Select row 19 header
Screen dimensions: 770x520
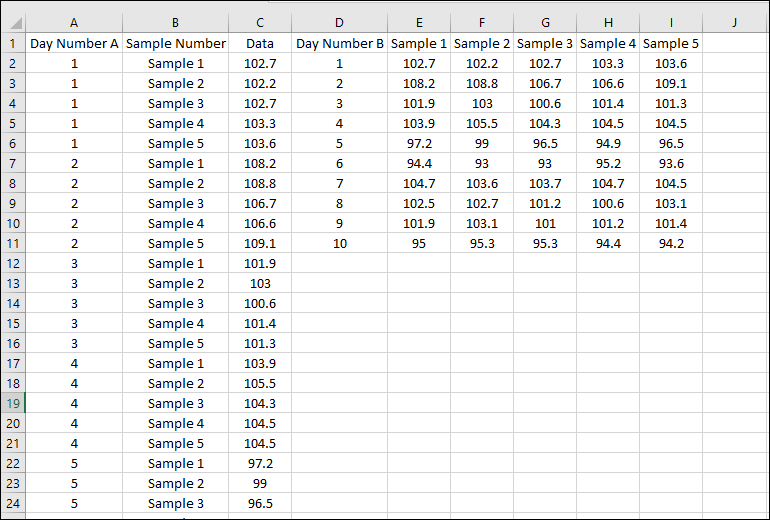(x=13, y=403)
